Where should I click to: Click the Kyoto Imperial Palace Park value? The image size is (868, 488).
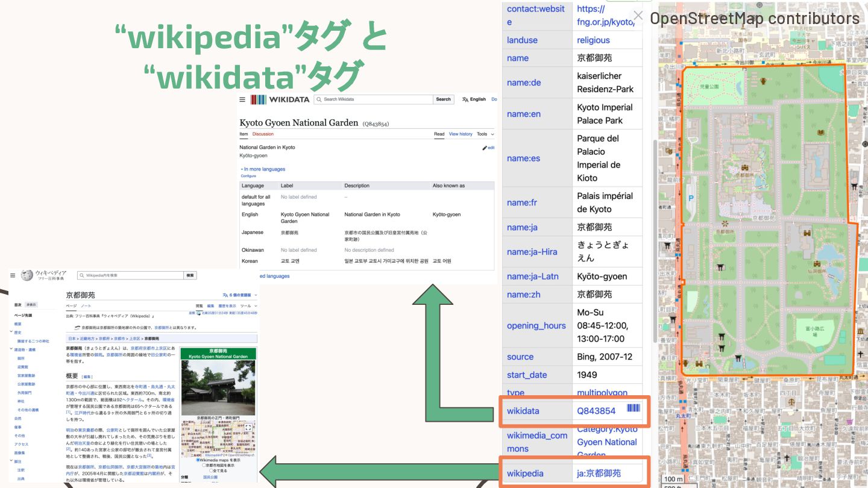(x=605, y=114)
